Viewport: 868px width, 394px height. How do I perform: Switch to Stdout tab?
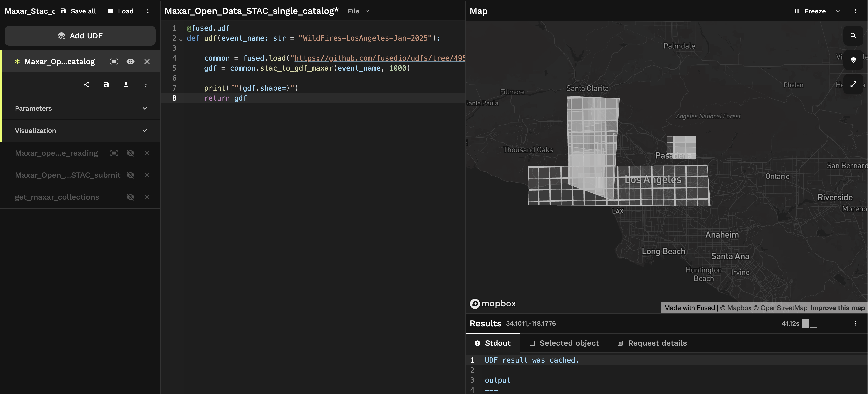click(493, 343)
